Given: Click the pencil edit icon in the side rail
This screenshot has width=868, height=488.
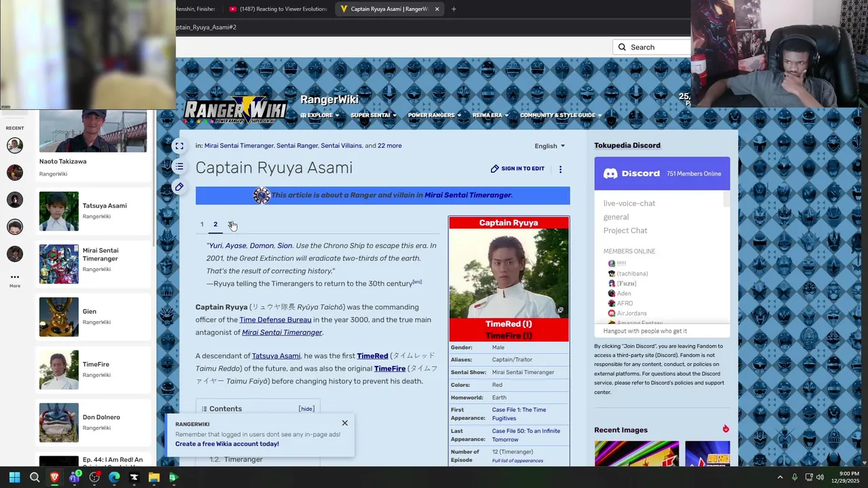Looking at the screenshot, I should (179, 186).
